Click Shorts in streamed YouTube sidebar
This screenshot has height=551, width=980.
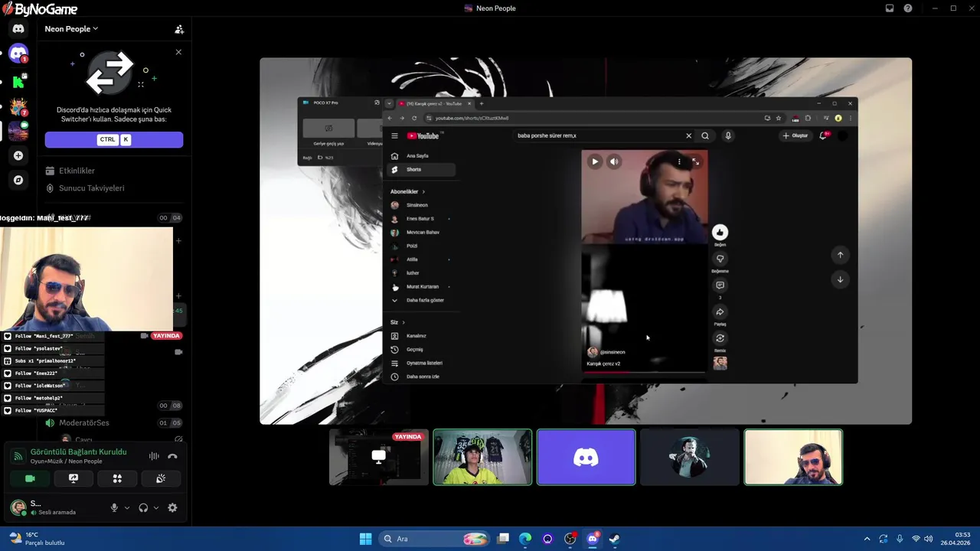point(422,170)
